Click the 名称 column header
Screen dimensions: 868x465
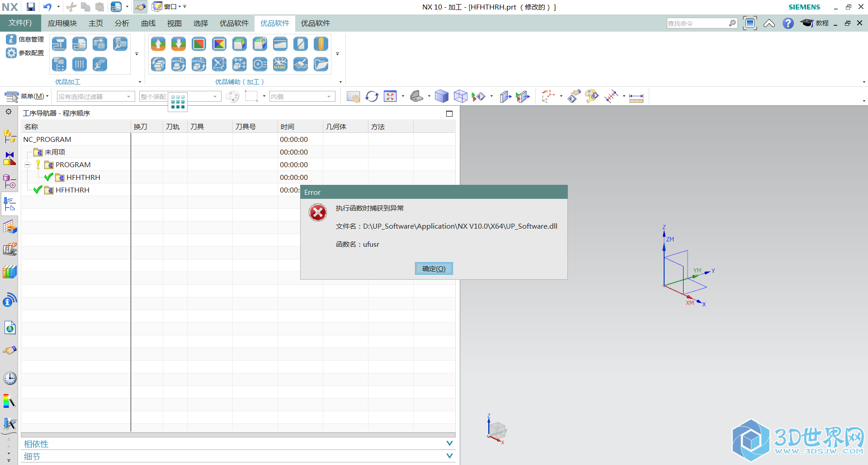click(76, 127)
